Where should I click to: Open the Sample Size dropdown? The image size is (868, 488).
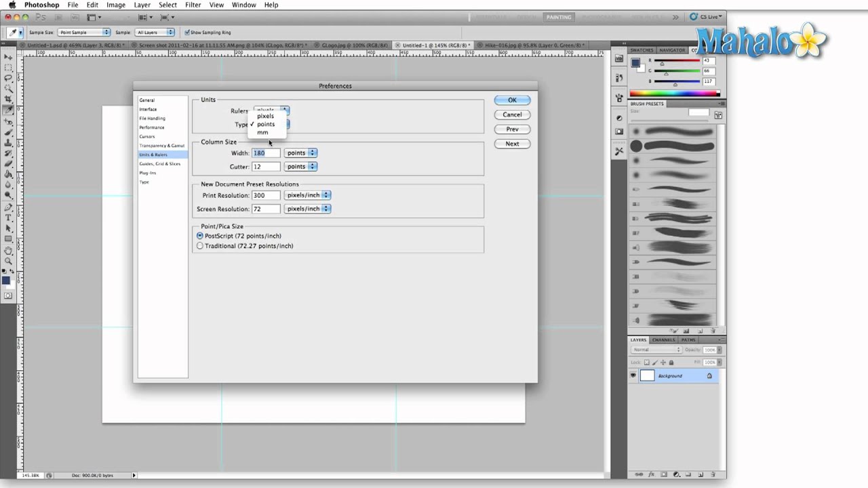(84, 32)
